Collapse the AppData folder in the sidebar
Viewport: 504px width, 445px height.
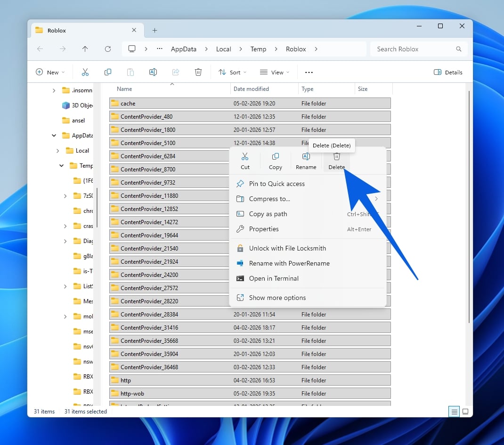pos(53,135)
